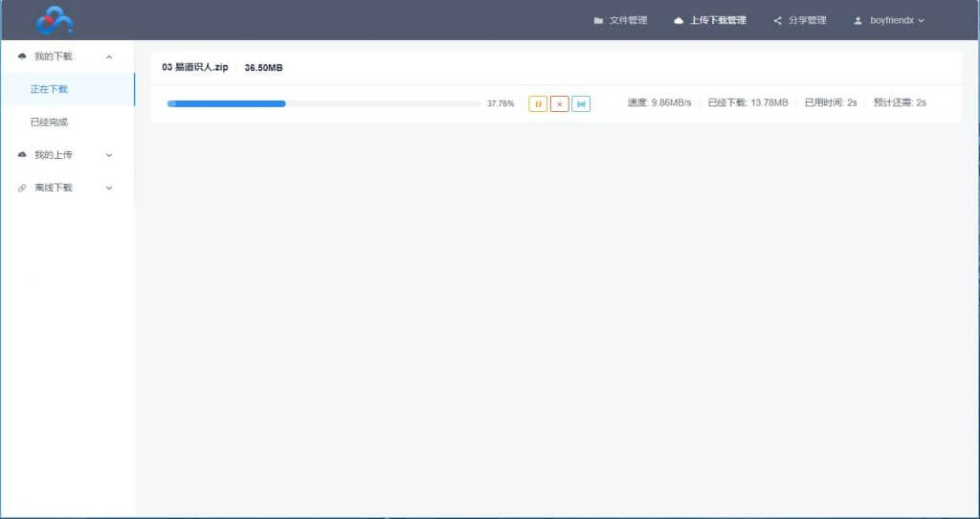This screenshot has height=519, width=980.
Task: Open 分享管理 from the top navigation
Action: pyautogui.click(x=807, y=20)
